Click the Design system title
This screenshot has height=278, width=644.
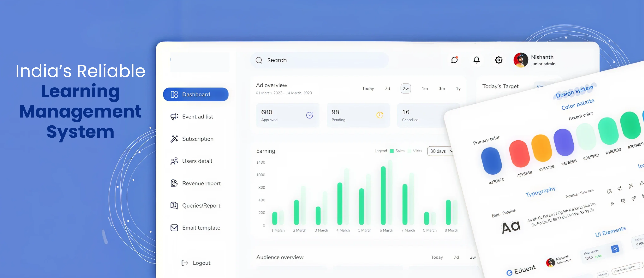(x=574, y=92)
